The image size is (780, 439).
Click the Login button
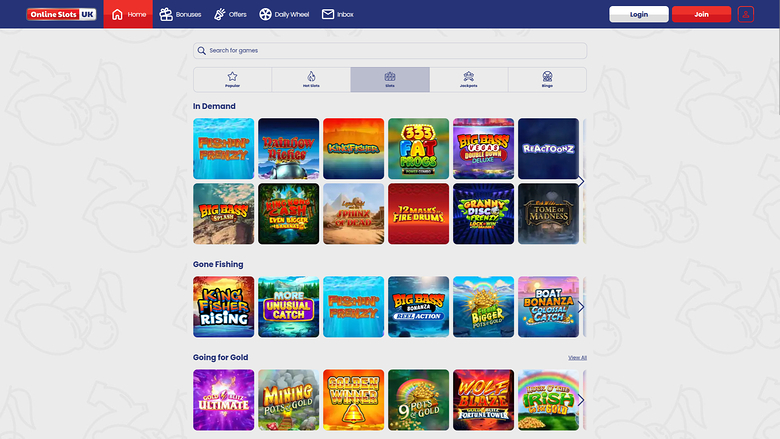(x=638, y=14)
